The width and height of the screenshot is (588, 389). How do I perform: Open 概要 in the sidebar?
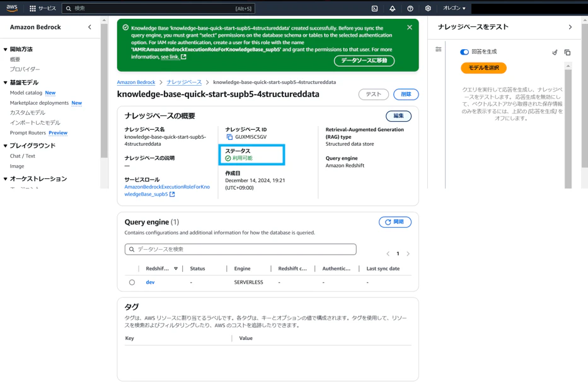[x=15, y=59]
